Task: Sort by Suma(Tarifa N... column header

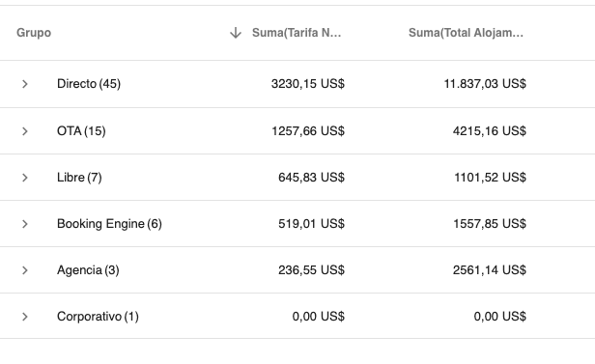Action: click(297, 33)
